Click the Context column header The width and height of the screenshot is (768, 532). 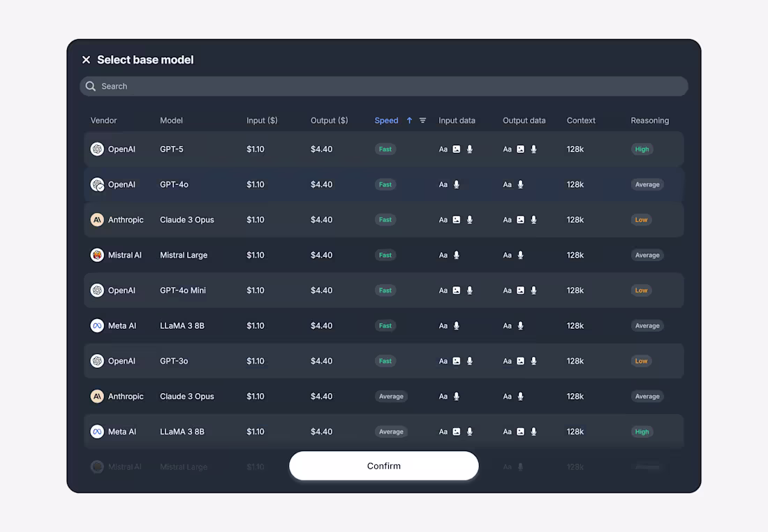pyautogui.click(x=581, y=121)
